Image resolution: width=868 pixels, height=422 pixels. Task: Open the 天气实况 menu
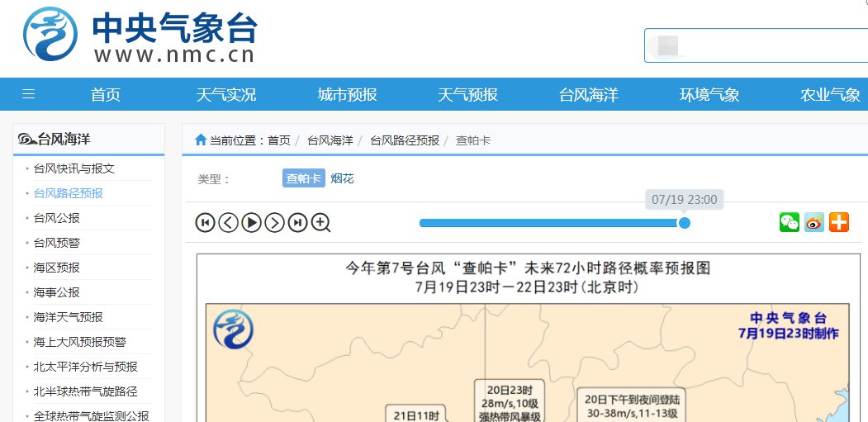pos(225,94)
